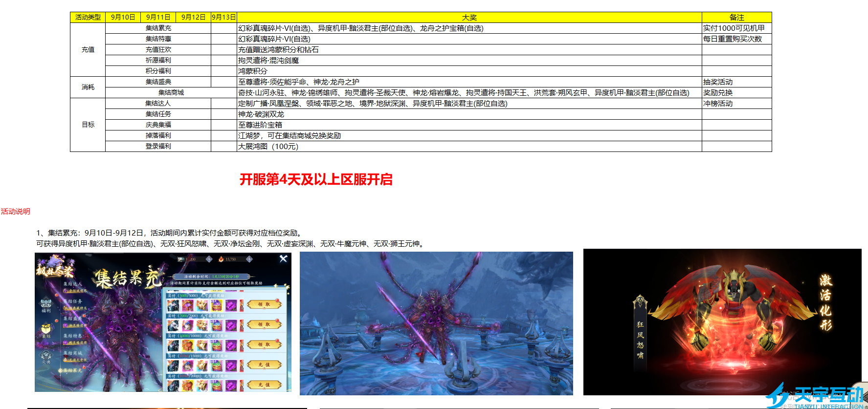Click the dark mecha reward icon in the 5000 row

pyautogui.click(x=173, y=305)
